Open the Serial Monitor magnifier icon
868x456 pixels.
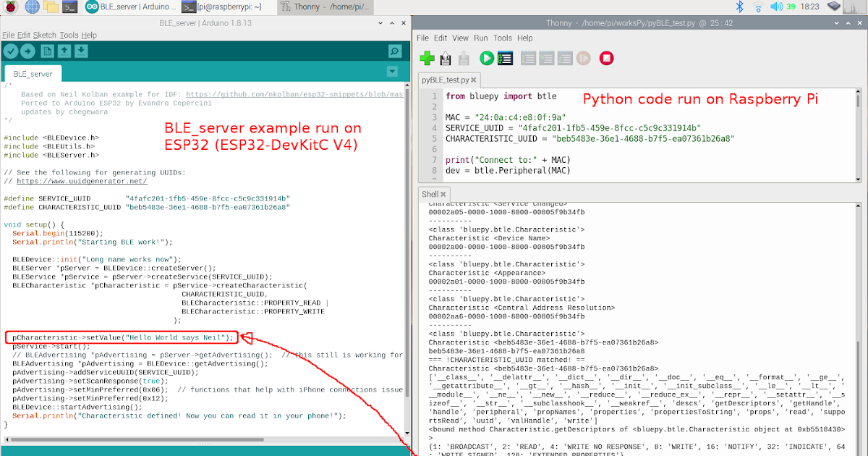pos(393,51)
